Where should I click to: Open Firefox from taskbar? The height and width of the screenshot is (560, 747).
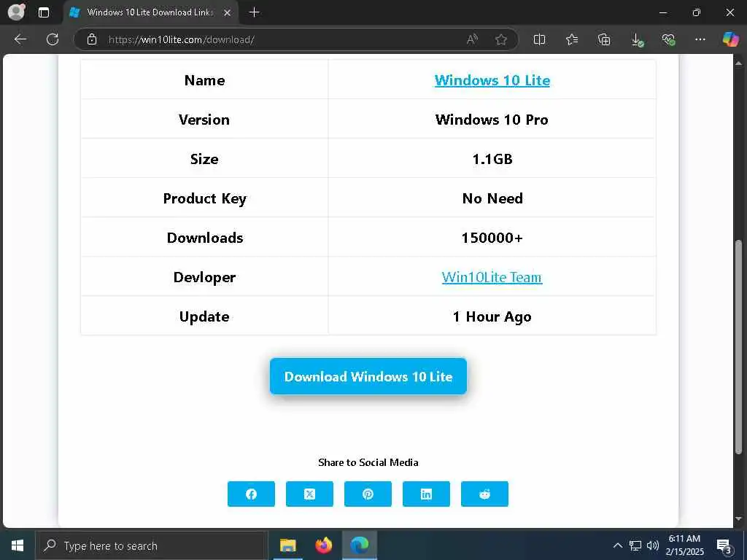coord(323,545)
